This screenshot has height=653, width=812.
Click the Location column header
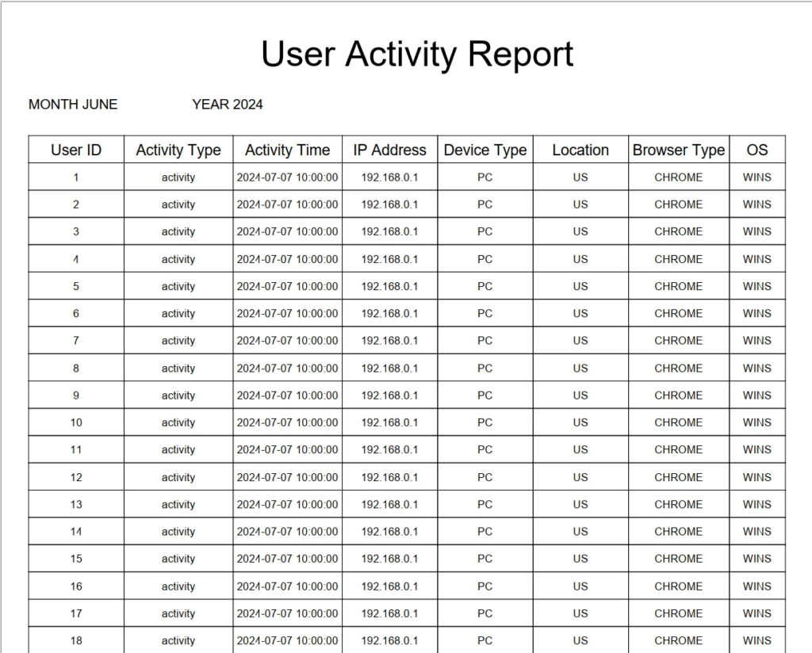click(x=580, y=150)
